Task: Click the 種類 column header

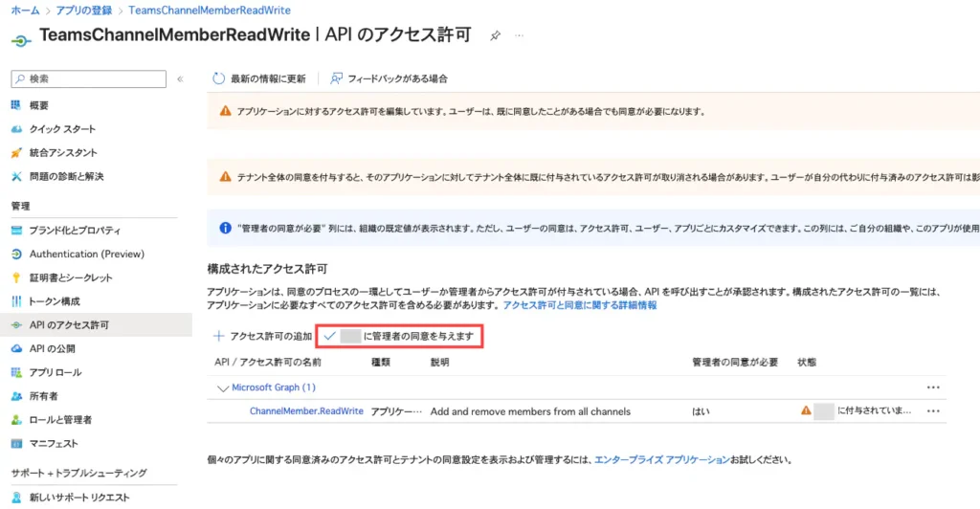Action: pos(381,363)
